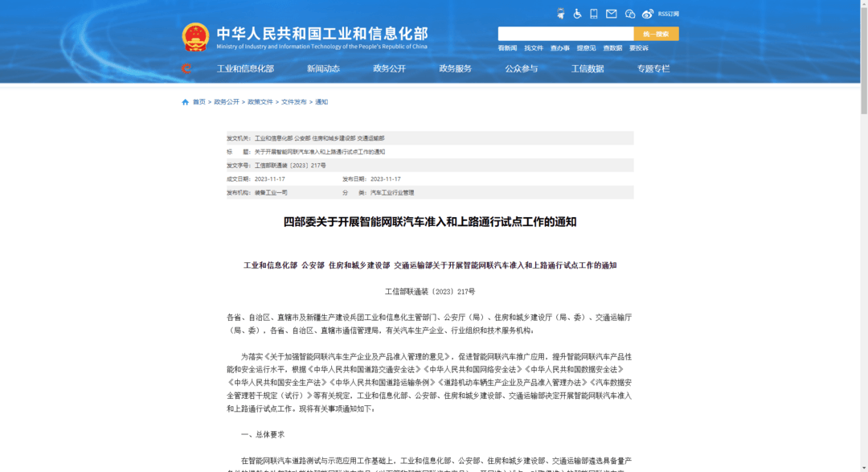
Task: Open 政务服务 navigation menu
Action: click(455, 68)
